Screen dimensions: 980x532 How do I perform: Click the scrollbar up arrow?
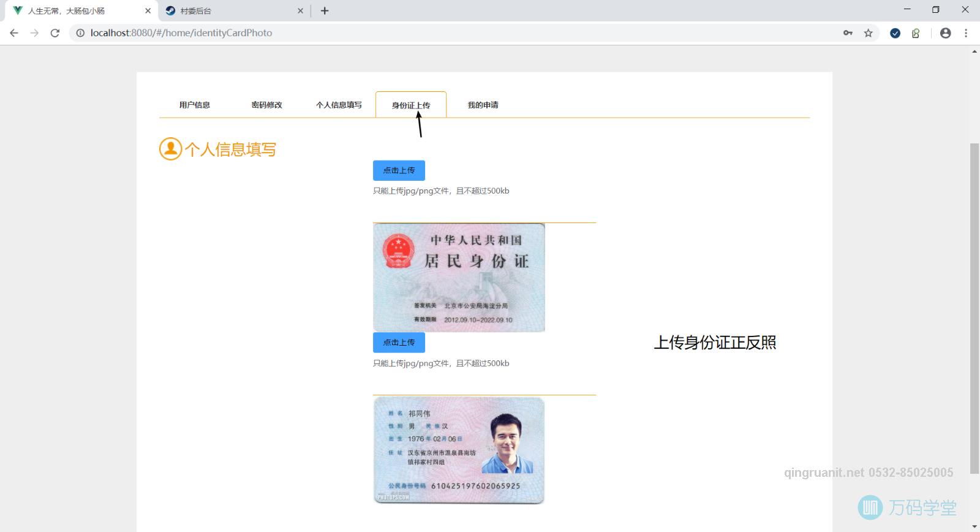(x=974, y=51)
